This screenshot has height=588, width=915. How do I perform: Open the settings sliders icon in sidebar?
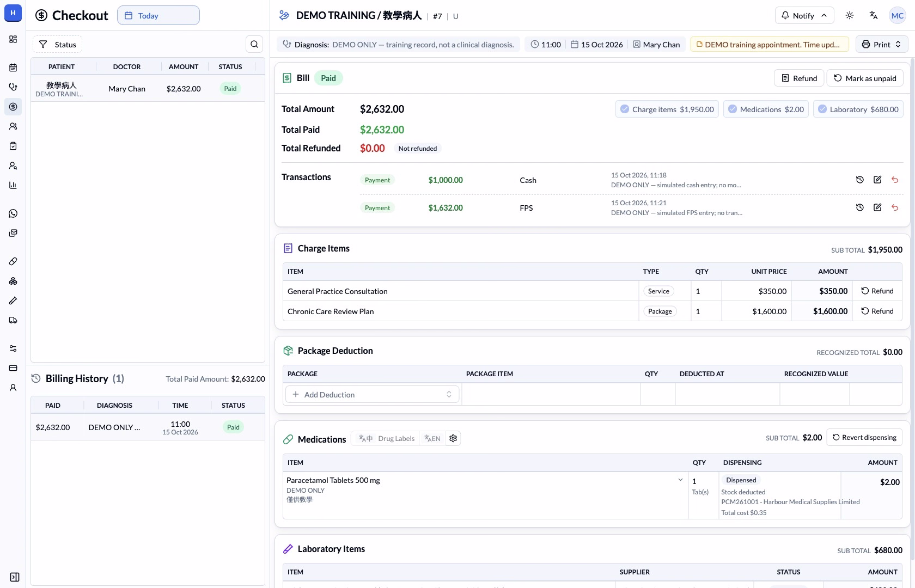pos(13,348)
